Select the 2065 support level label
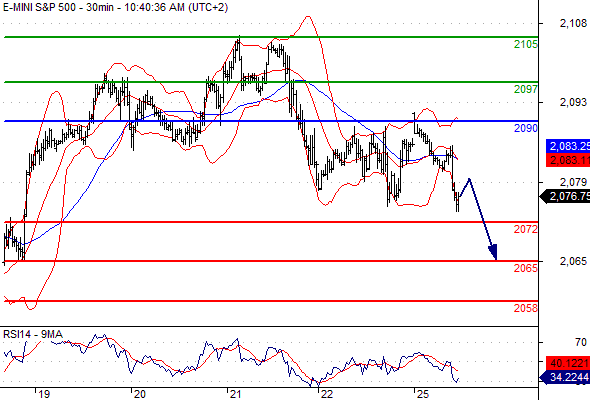590x400 pixels. [526, 268]
